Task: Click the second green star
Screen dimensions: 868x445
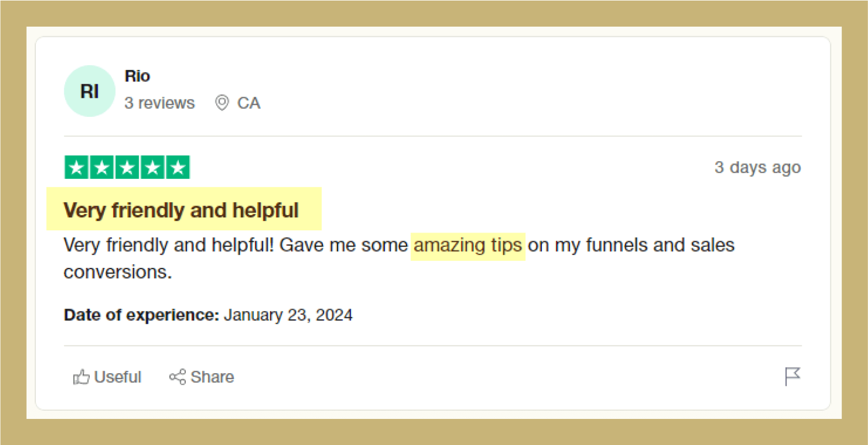Action: tap(102, 167)
